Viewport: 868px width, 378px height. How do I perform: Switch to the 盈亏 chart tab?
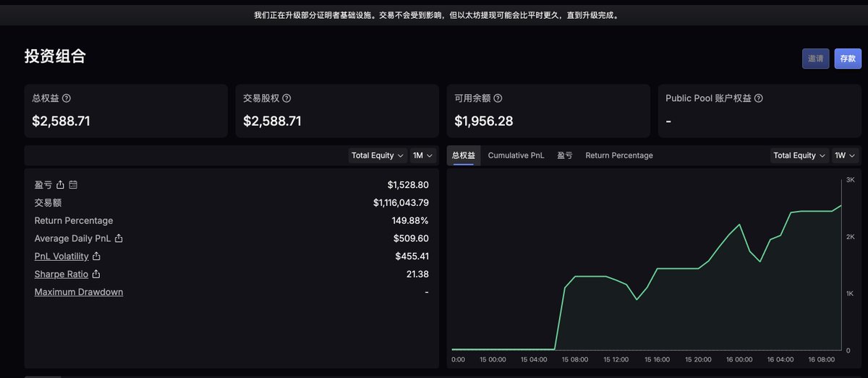pos(565,155)
